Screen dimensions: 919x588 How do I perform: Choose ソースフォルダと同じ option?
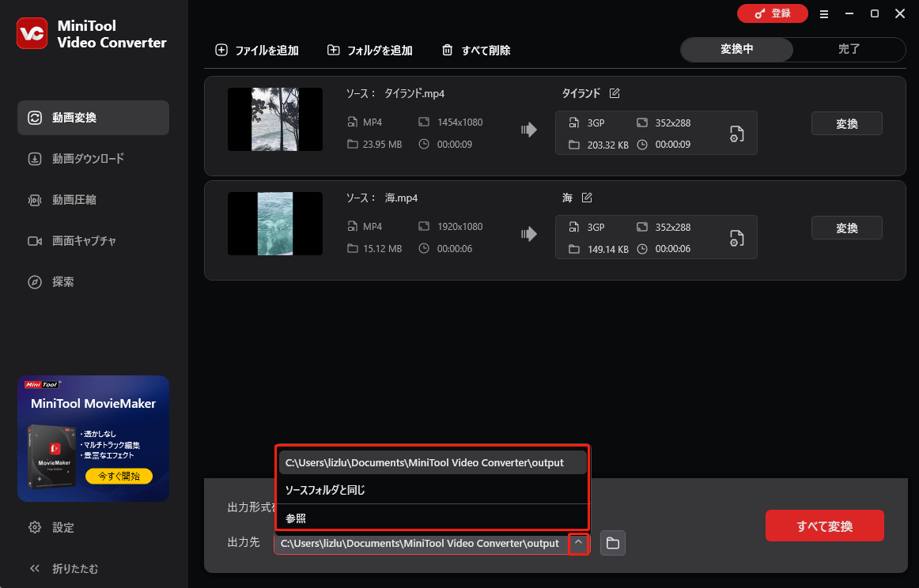click(433, 490)
